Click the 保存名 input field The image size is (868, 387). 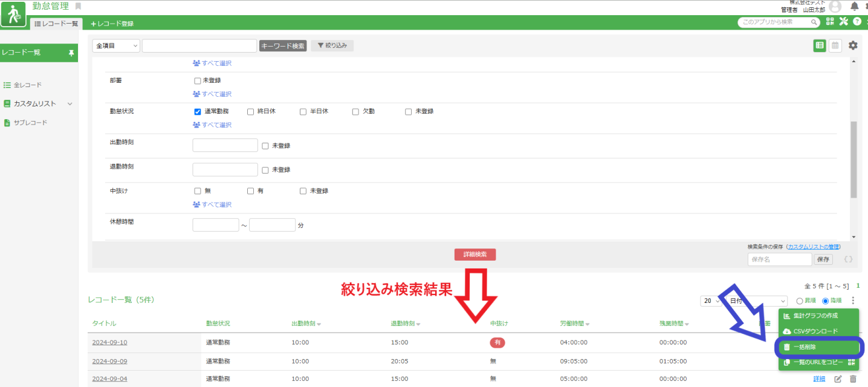pyautogui.click(x=779, y=259)
